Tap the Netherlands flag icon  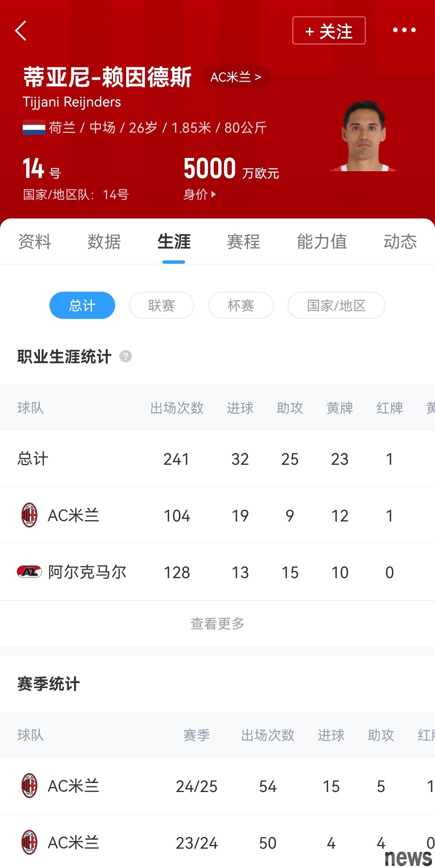(x=34, y=128)
